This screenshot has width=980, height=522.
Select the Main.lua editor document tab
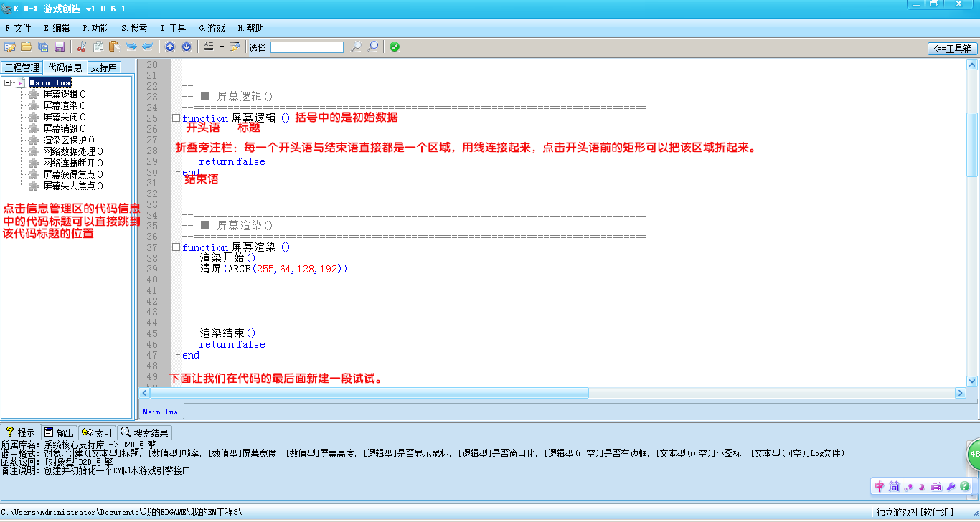(x=161, y=412)
